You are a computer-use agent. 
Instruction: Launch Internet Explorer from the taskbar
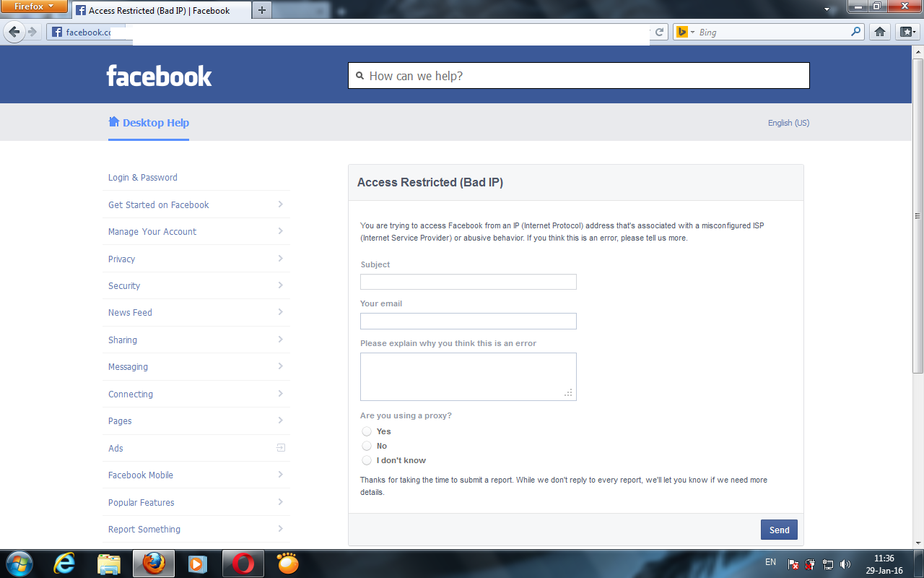pyautogui.click(x=64, y=563)
